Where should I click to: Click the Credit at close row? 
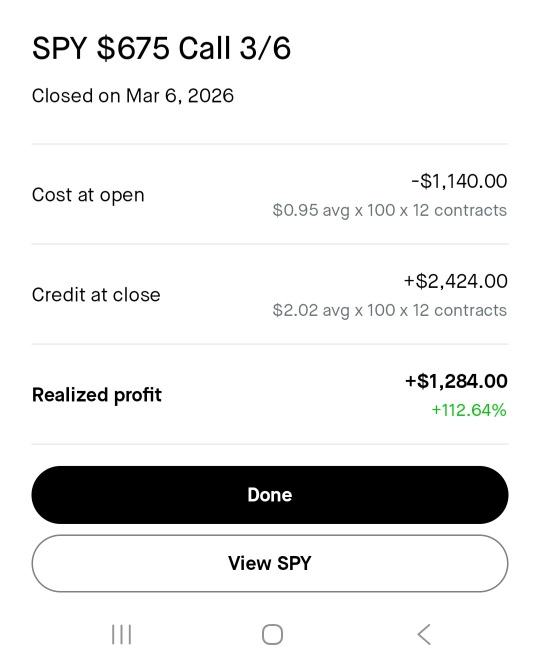click(270, 294)
